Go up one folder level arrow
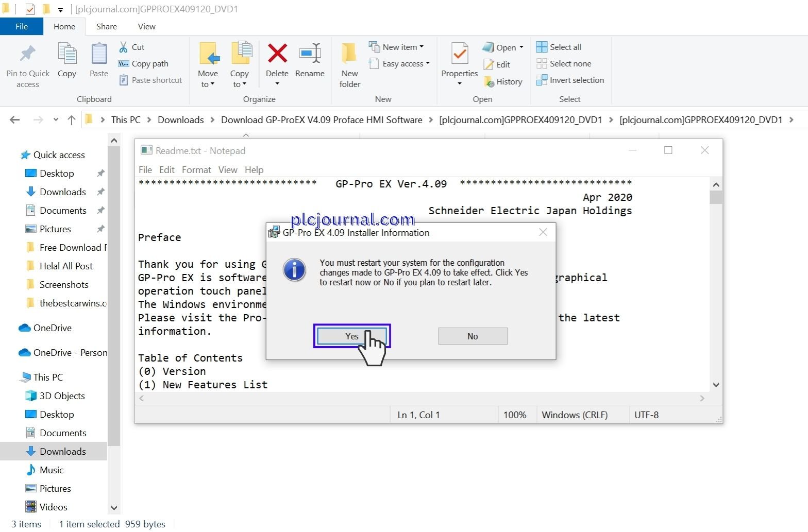This screenshot has width=808, height=532. (x=72, y=120)
